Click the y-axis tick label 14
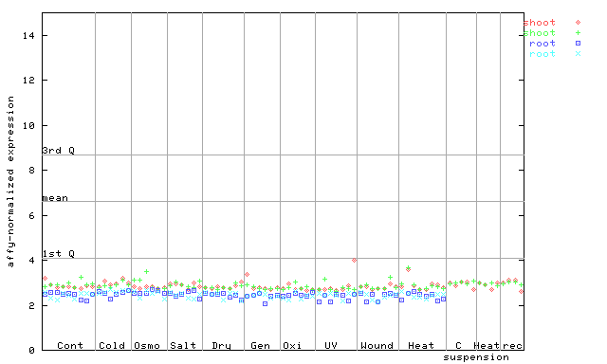The width and height of the screenshot is (607, 364). (x=28, y=36)
